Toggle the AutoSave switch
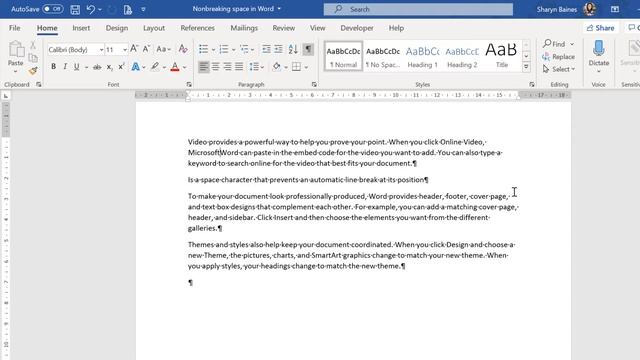 point(53,9)
